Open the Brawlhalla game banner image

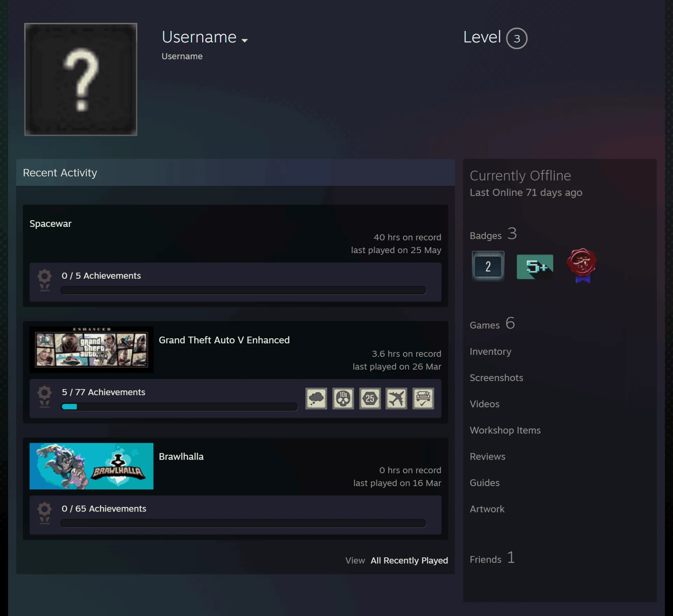point(91,466)
